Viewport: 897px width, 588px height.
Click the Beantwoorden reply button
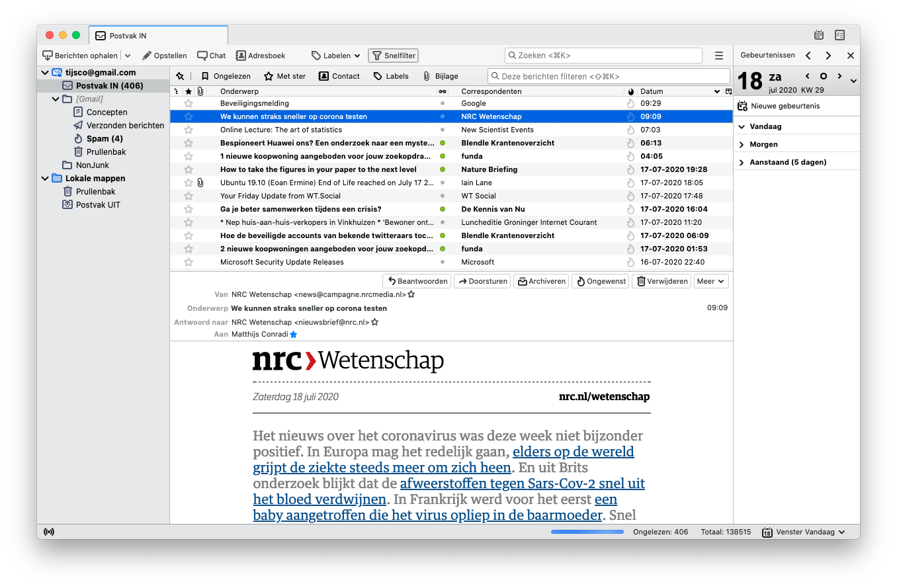(x=417, y=281)
